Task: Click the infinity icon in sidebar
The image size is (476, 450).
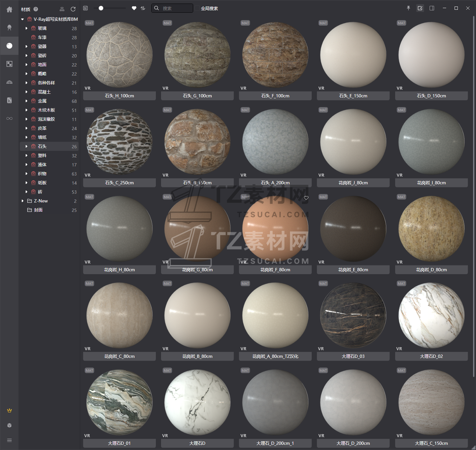Action: pos(9,118)
